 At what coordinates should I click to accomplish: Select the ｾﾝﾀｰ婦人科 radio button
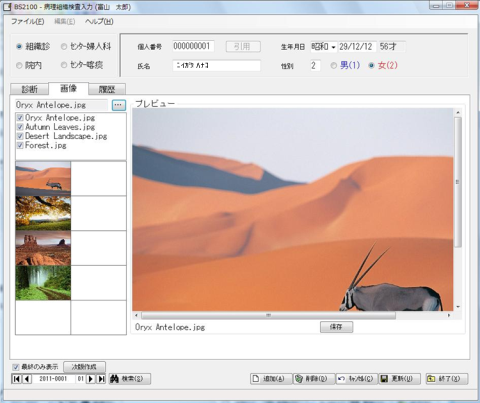click(64, 47)
